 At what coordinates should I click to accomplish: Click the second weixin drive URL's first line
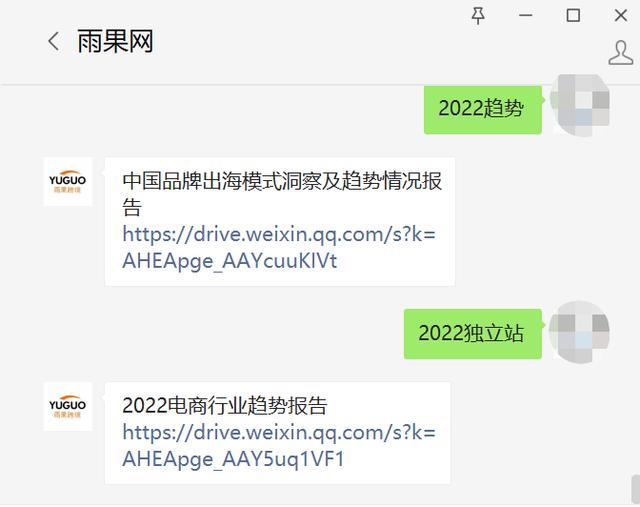(x=279, y=433)
